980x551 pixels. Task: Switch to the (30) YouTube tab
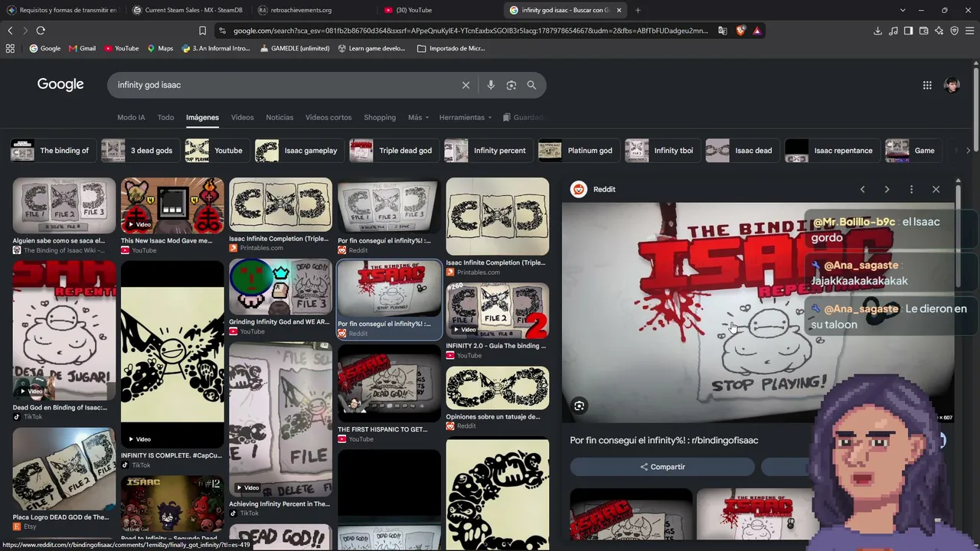pyautogui.click(x=439, y=10)
